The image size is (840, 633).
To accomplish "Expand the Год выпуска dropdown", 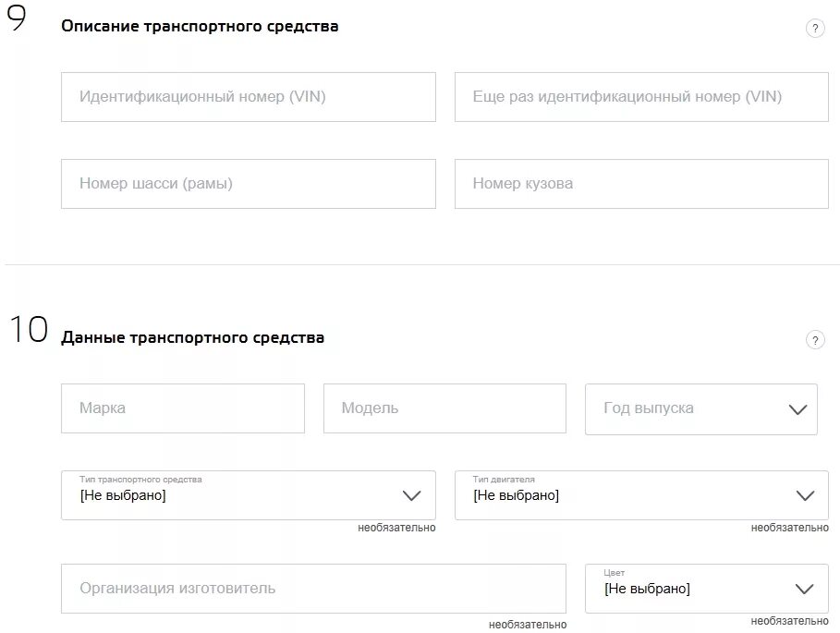I will 700,408.
